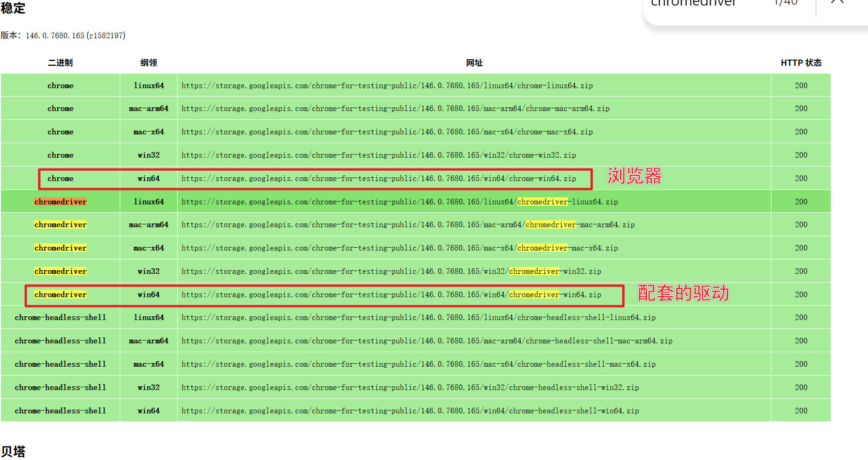Click the 二进制 column header
This screenshot has width=868, height=460.
[60, 63]
